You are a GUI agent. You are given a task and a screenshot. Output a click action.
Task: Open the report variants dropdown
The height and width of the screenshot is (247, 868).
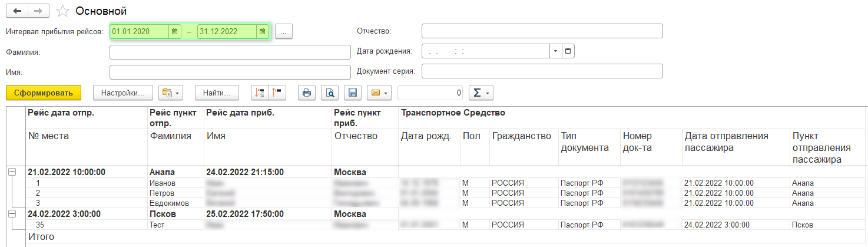pos(171,93)
